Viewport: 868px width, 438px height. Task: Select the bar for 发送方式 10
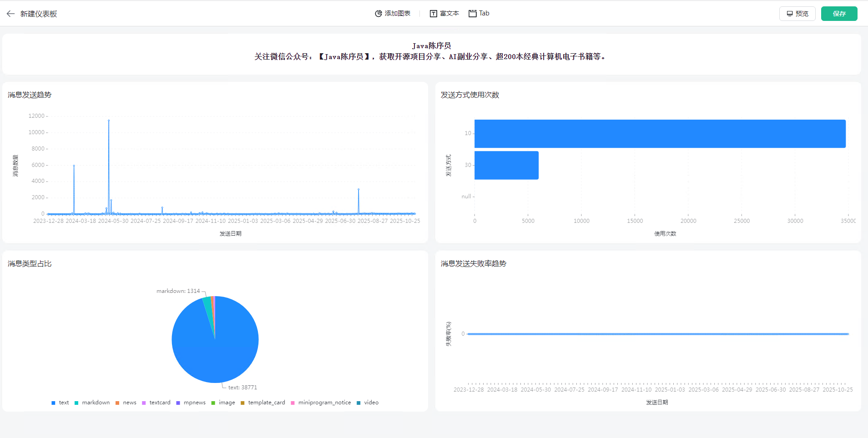pyautogui.click(x=660, y=134)
